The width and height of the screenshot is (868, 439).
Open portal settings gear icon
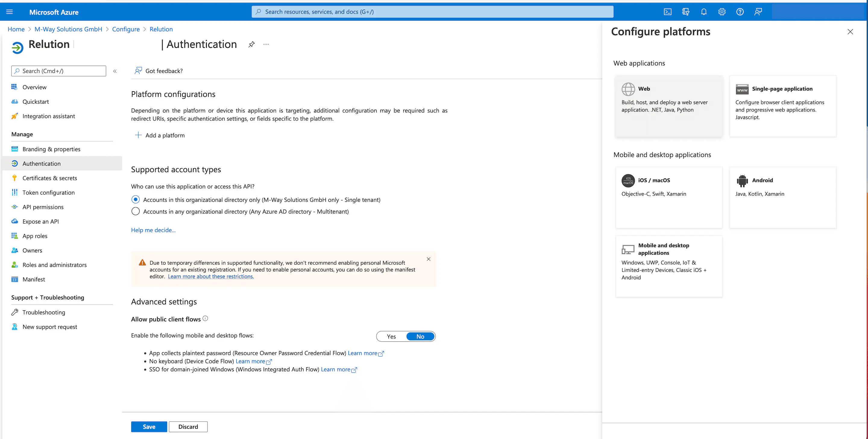pos(722,12)
